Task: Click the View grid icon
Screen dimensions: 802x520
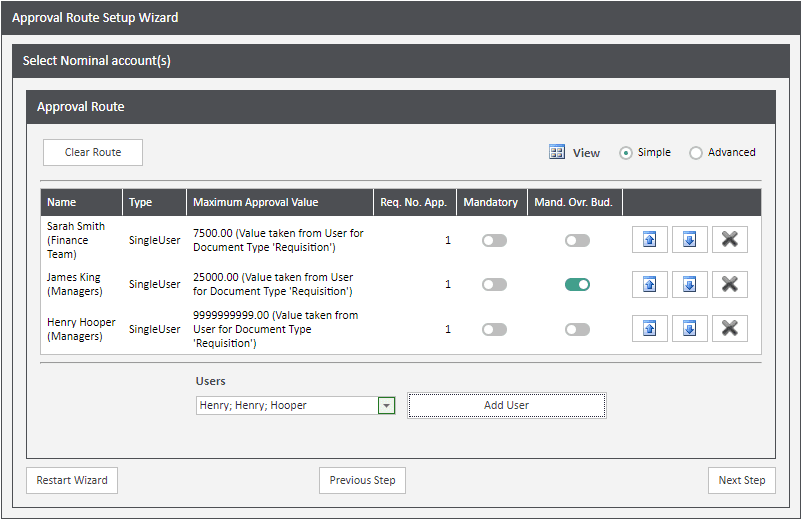Action: 558,153
